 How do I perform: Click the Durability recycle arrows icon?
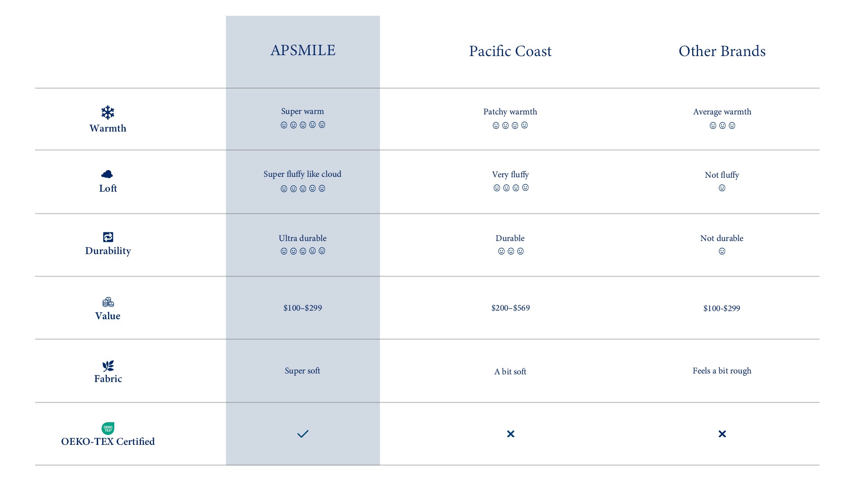(108, 237)
